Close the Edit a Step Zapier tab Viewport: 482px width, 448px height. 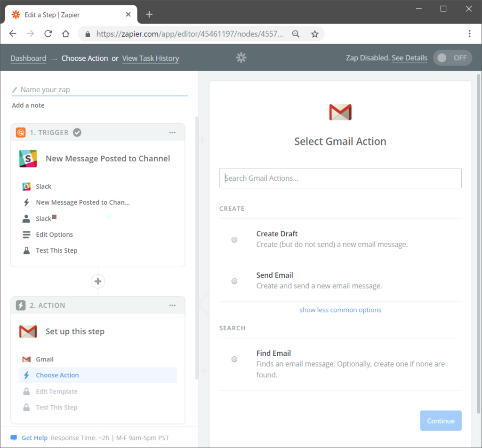click(x=129, y=15)
